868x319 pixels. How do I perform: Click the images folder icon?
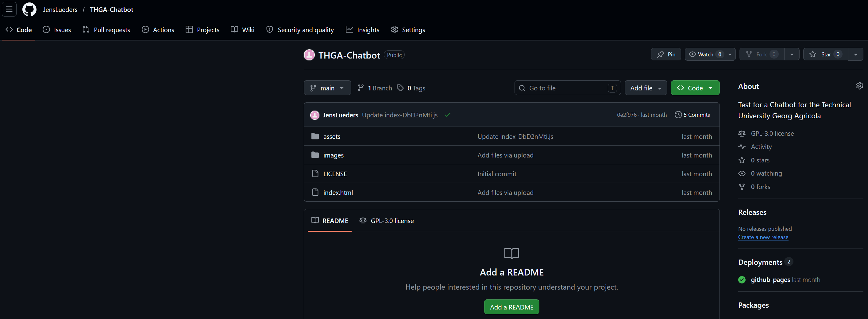pos(315,155)
